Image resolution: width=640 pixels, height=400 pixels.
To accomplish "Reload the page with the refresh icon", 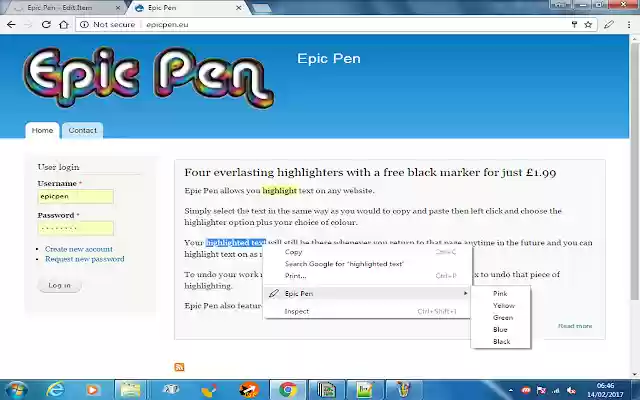I will [x=46, y=24].
